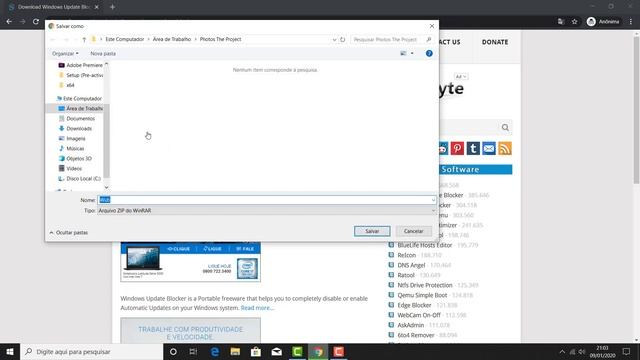640x360 pixels.
Task: Open the AskAdmin software link
Action: point(411,325)
